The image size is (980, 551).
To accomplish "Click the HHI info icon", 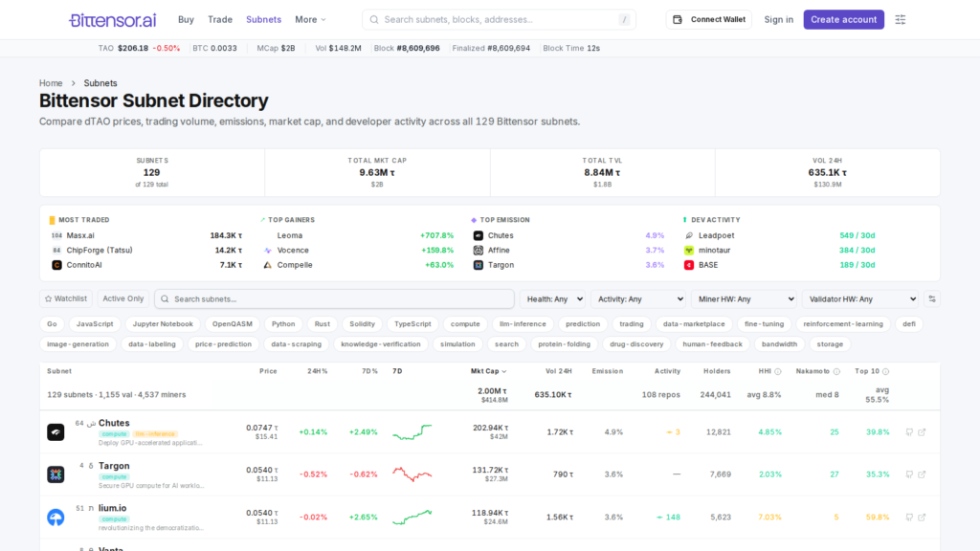I will (x=778, y=371).
